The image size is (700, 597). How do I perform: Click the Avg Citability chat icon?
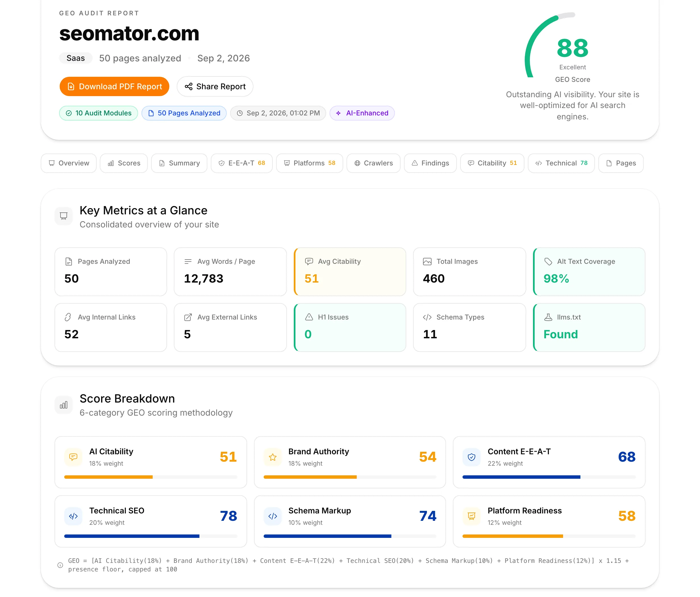[x=309, y=261]
